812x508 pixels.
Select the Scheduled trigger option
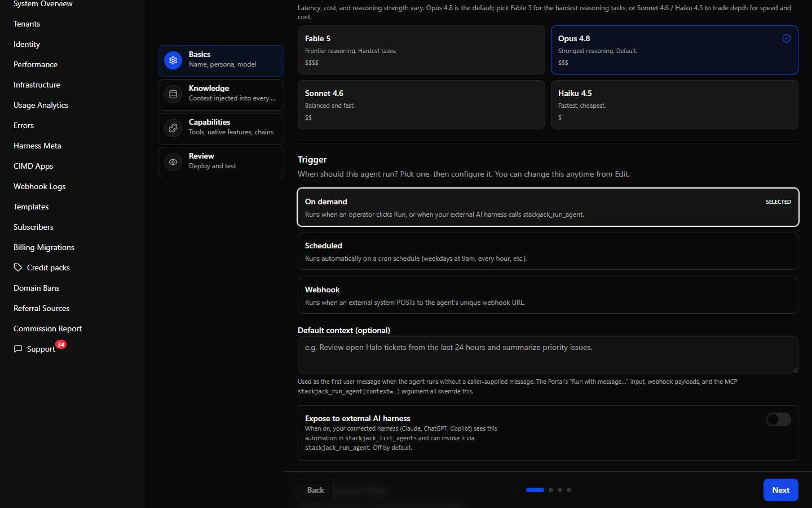click(x=548, y=251)
